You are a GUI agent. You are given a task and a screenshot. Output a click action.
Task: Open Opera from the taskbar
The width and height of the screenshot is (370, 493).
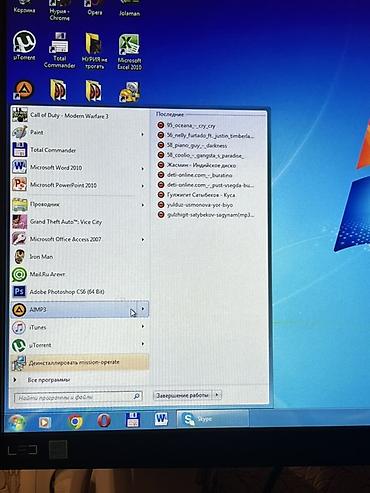(x=104, y=420)
